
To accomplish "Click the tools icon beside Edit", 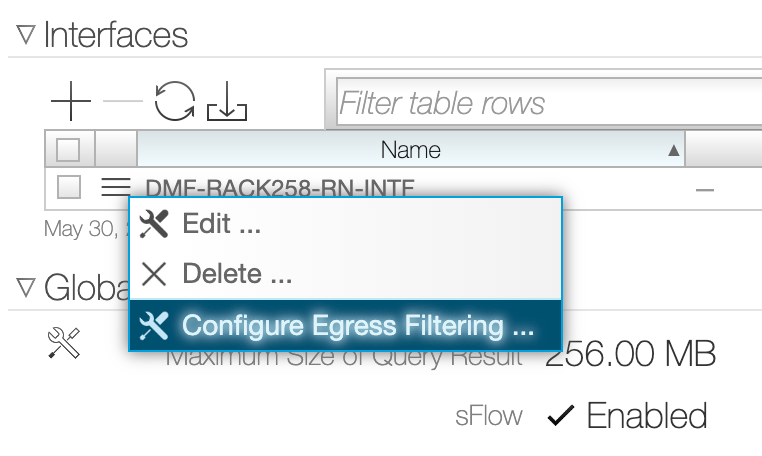I will (154, 224).
